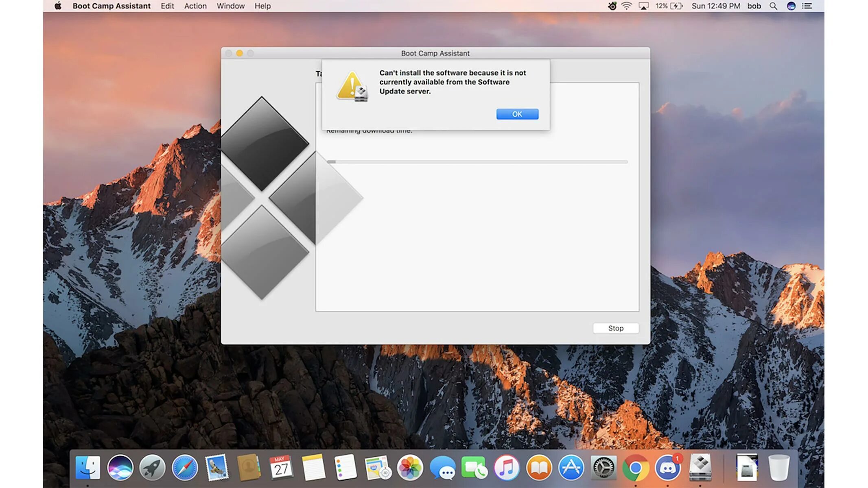This screenshot has height=488, width=868.
Task: Open Notification Center list icon
Action: (x=807, y=6)
